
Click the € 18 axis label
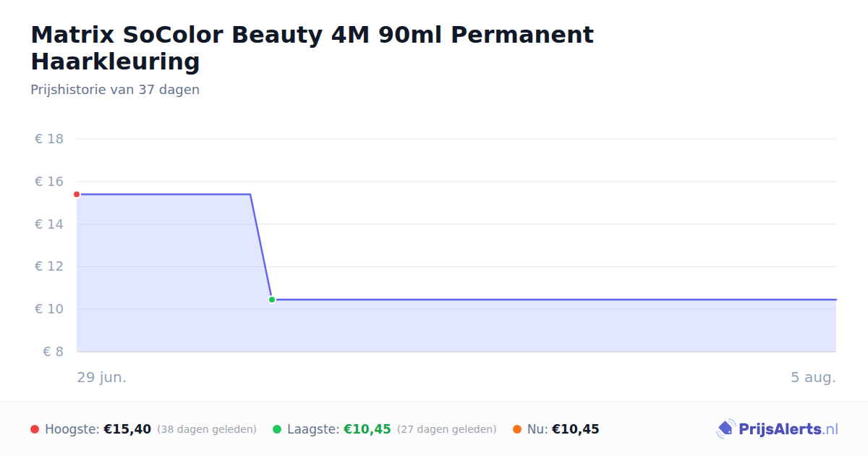49,139
